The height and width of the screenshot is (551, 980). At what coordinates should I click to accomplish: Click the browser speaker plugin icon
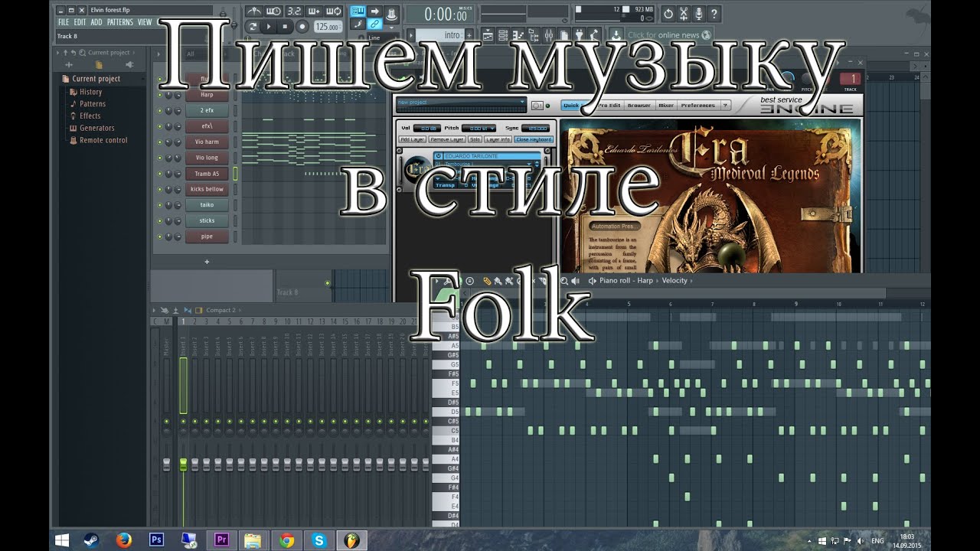[129, 65]
